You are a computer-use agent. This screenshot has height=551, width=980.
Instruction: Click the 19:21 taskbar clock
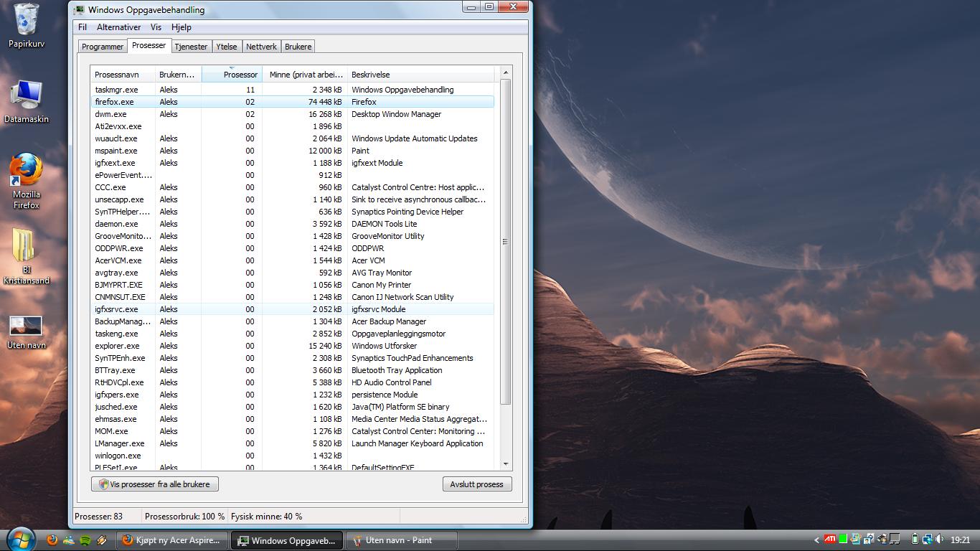point(961,540)
